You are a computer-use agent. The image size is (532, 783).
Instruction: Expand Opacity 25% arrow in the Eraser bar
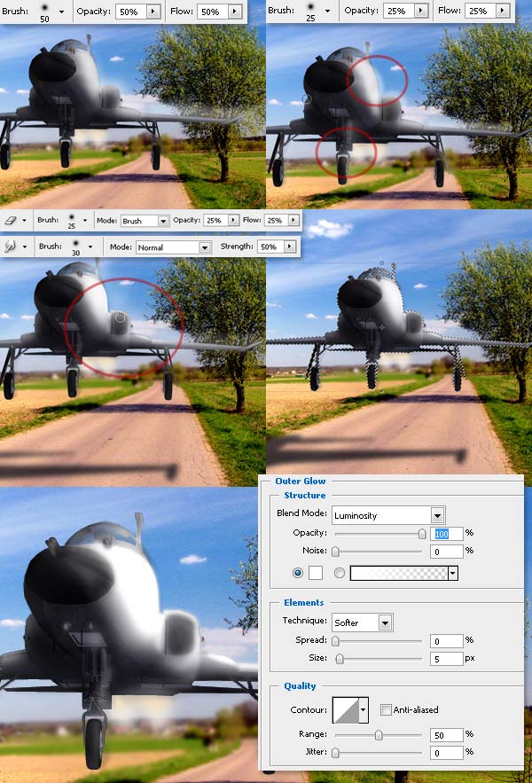(x=233, y=220)
